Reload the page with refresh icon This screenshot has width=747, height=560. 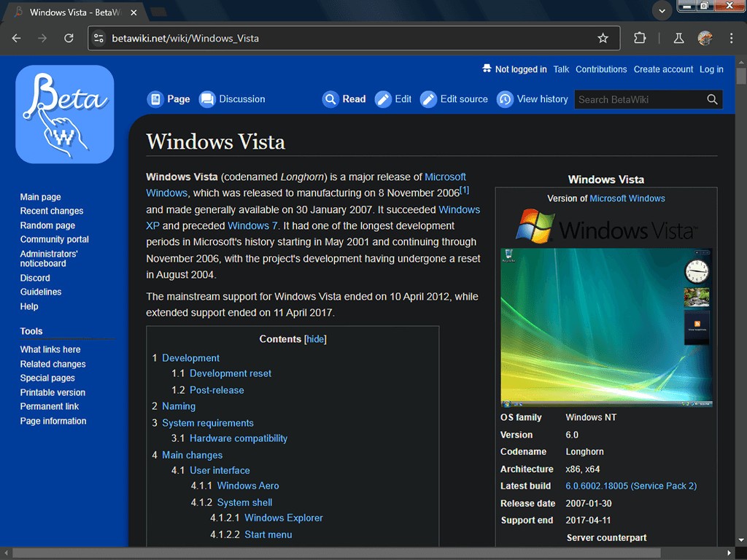tap(69, 38)
